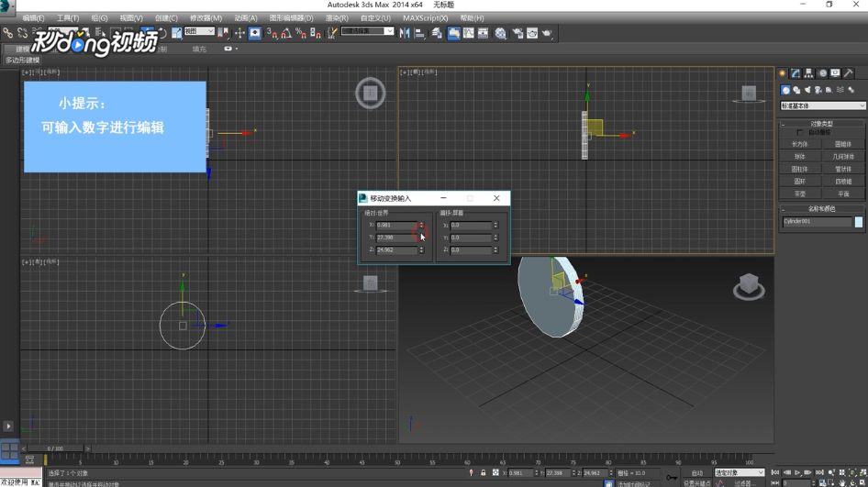868x487 pixels.
Task: Open the Utilities hammer tab
Action: coord(849,73)
